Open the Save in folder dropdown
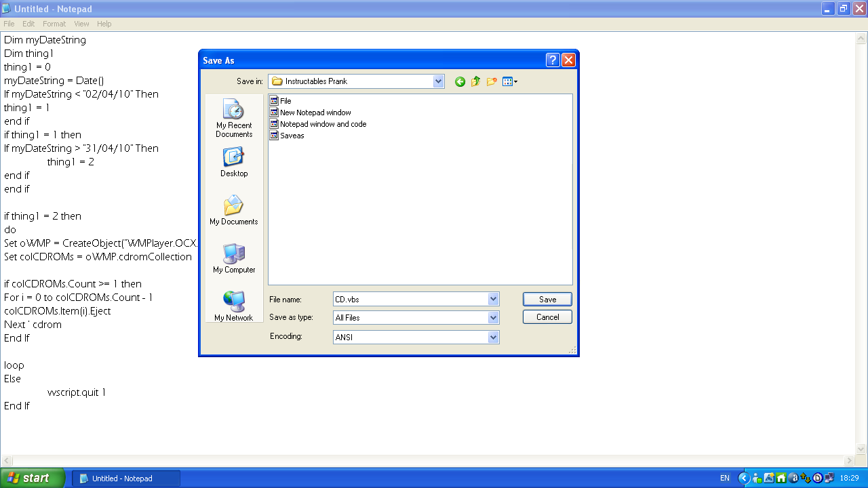The height and width of the screenshot is (488, 868). 438,81
